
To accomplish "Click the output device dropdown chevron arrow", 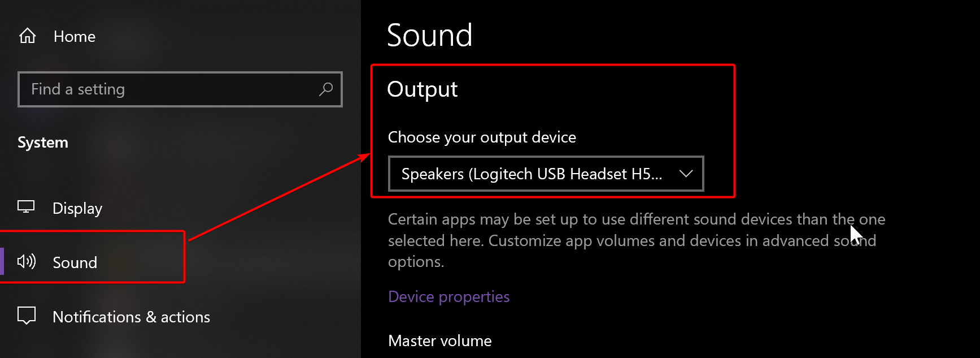I will [x=686, y=174].
